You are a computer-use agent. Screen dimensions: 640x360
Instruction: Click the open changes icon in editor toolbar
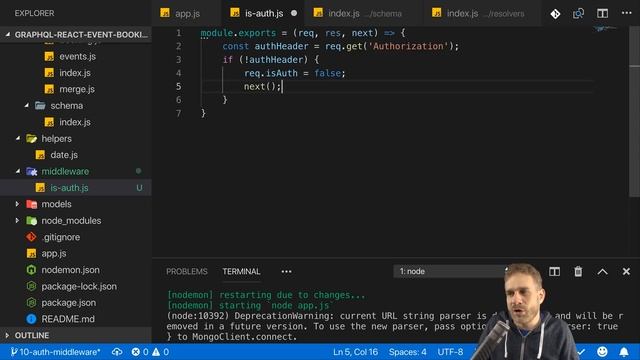pyautogui.click(x=578, y=13)
